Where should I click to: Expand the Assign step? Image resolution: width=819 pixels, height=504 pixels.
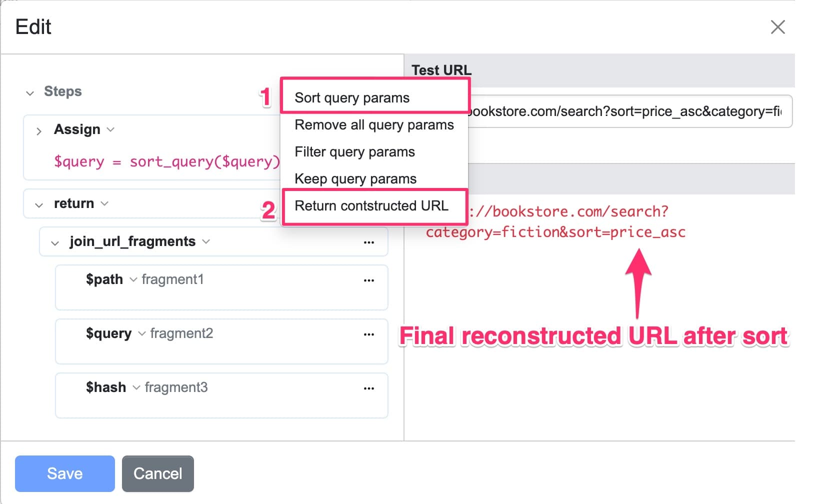click(x=38, y=131)
